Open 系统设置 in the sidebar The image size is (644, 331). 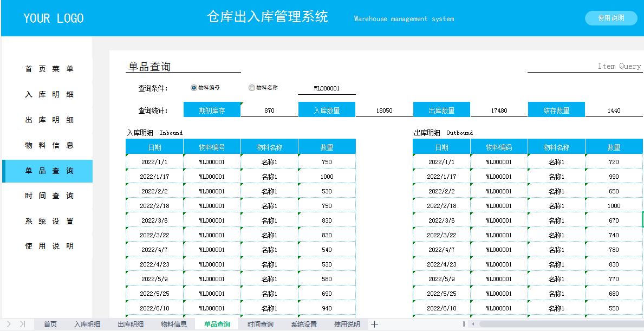(x=49, y=222)
